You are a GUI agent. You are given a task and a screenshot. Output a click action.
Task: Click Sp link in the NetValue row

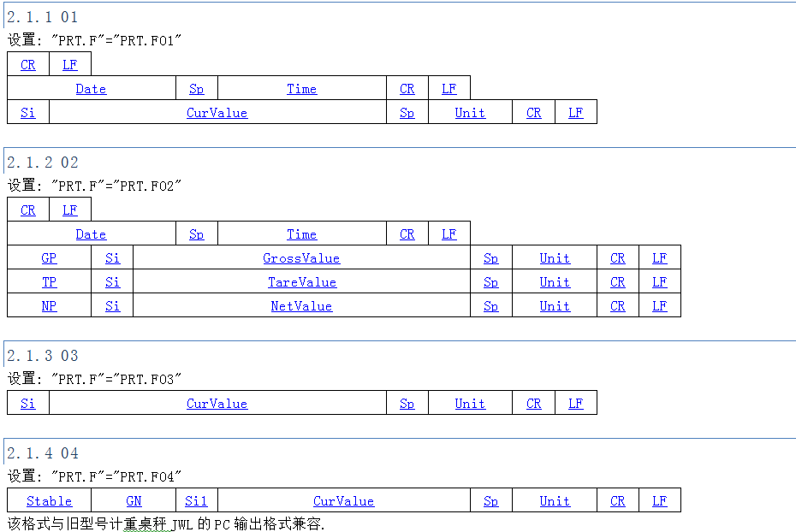(x=491, y=306)
